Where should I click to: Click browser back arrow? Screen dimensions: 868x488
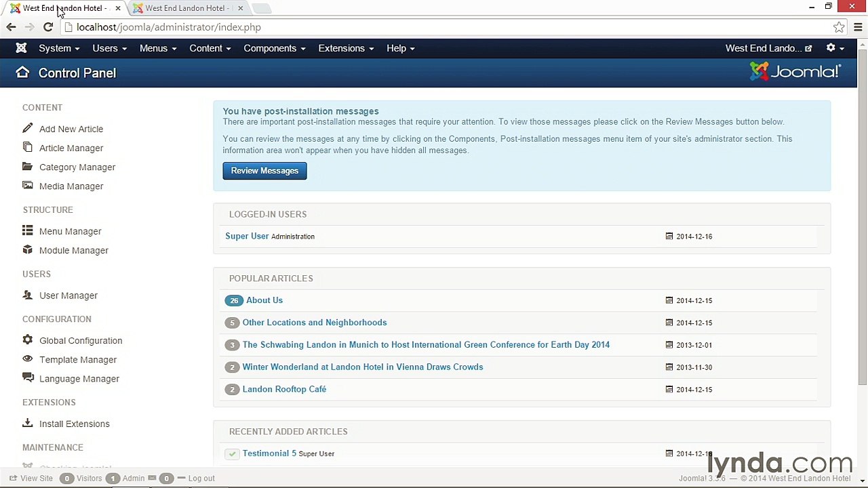coord(11,27)
